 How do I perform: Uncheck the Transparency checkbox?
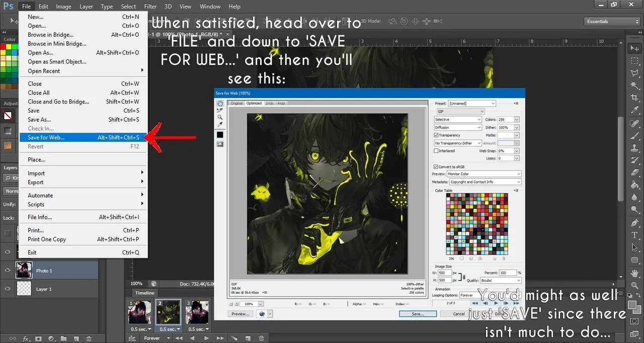[436, 135]
